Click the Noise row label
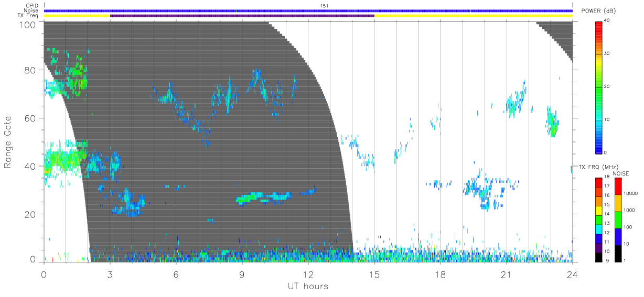Screen dimensions: 644x297 tap(32, 10)
